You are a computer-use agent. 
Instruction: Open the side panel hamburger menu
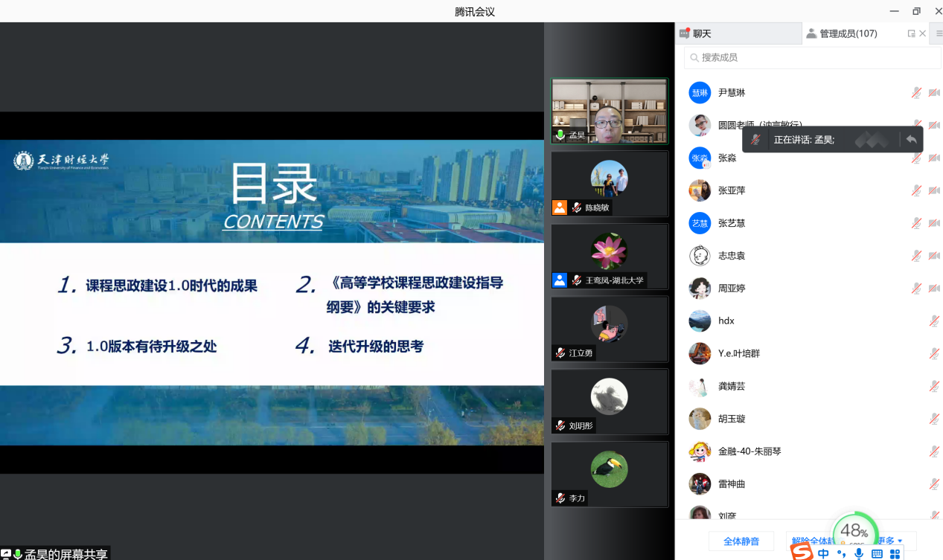[939, 33]
